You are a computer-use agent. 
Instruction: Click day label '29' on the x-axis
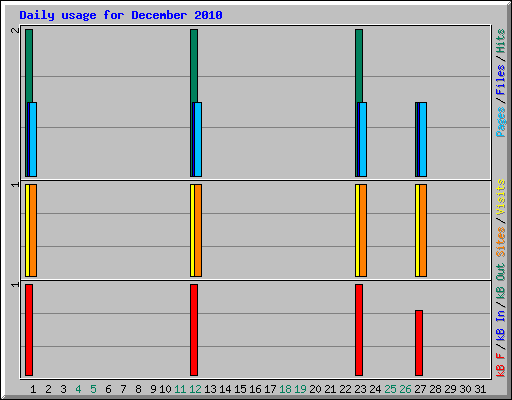pyautogui.click(x=450, y=389)
